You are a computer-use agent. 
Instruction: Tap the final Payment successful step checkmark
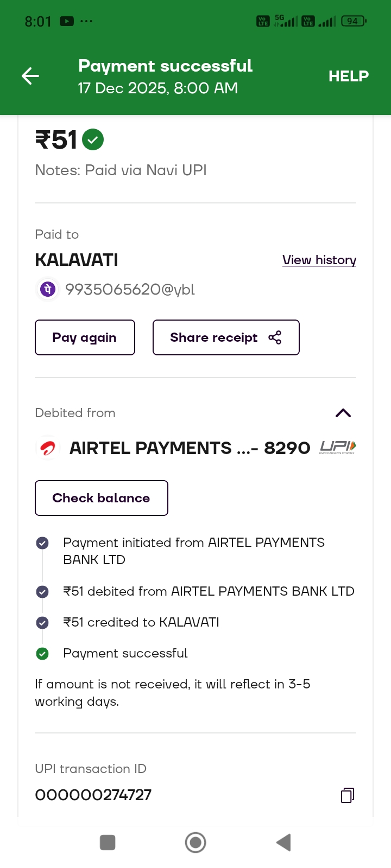(x=42, y=654)
